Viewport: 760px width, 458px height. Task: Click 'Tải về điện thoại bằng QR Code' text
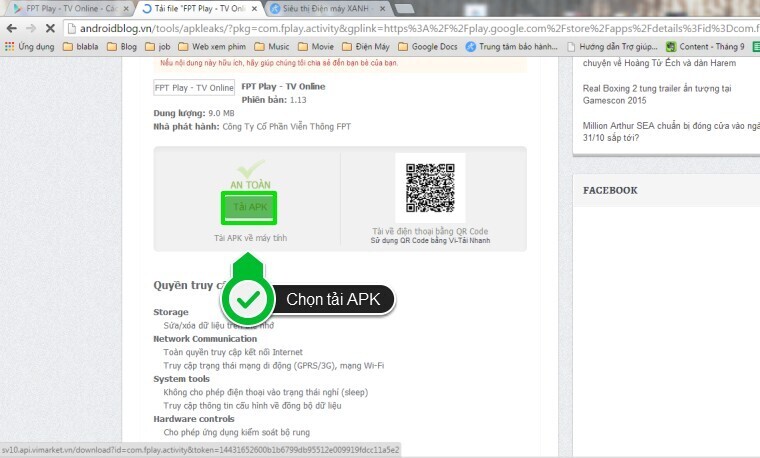[430, 231]
